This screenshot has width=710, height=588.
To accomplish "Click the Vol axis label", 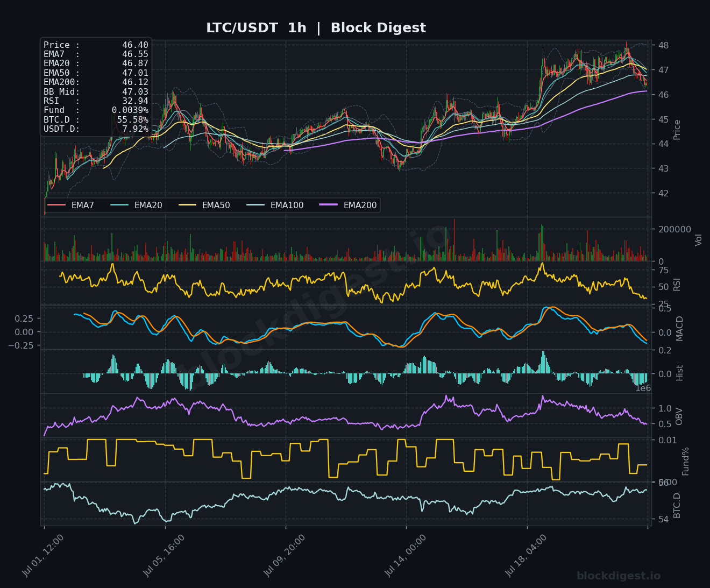I will click(699, 240).
